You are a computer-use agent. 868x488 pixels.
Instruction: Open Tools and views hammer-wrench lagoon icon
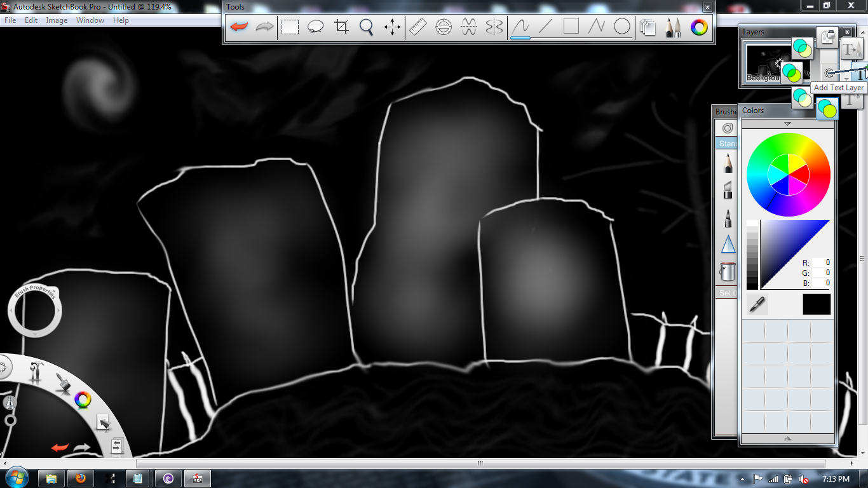click(36, 371)
